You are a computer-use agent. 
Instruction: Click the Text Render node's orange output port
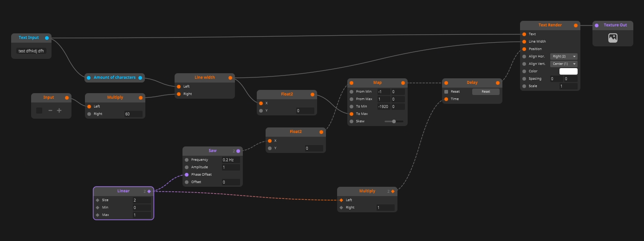(576, 25)
